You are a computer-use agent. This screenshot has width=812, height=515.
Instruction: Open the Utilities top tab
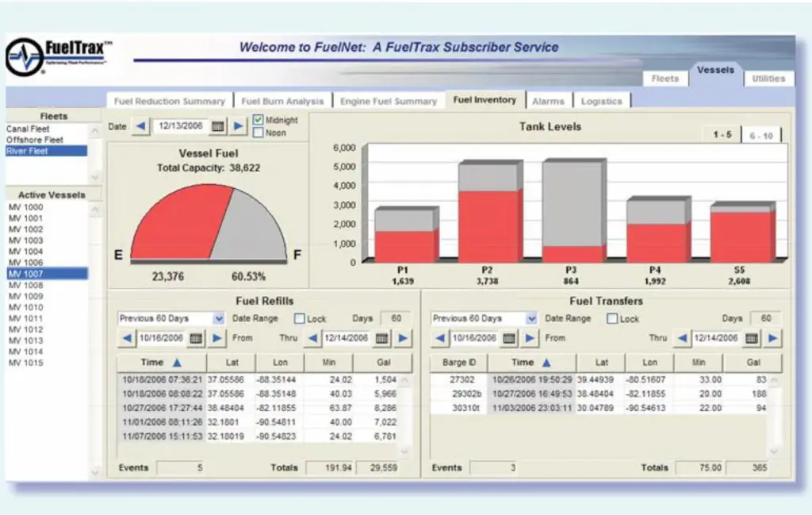click(768, 79)
